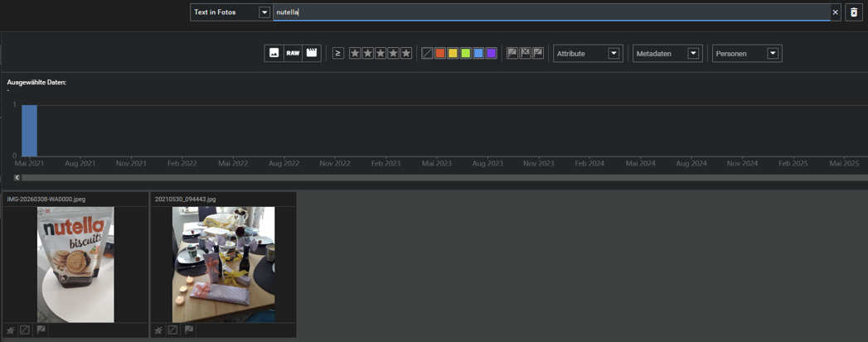Select the Mai 2021 bar in histogram
Image resolution: width=868 pixels, height=342 pixels.
[x=29, y=130]
